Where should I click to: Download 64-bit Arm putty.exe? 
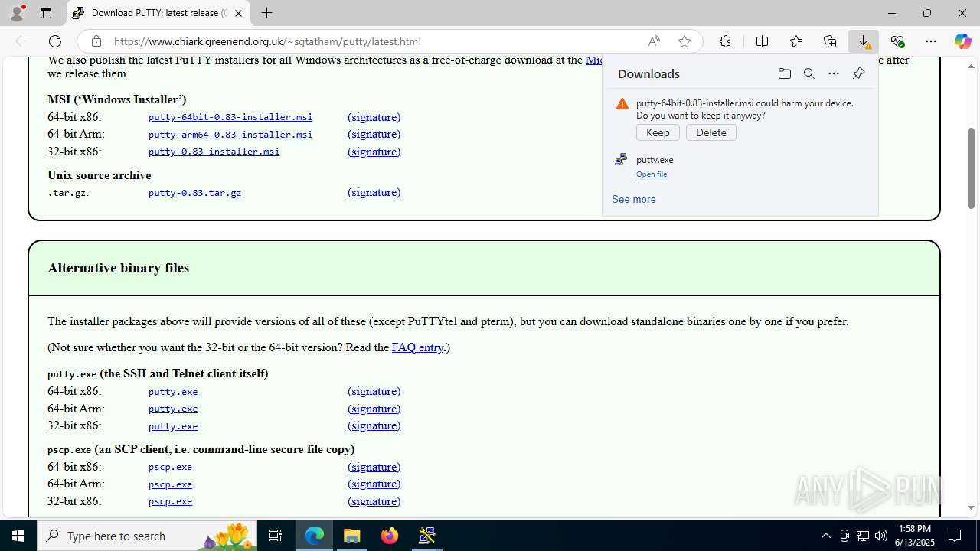point(173,409)
